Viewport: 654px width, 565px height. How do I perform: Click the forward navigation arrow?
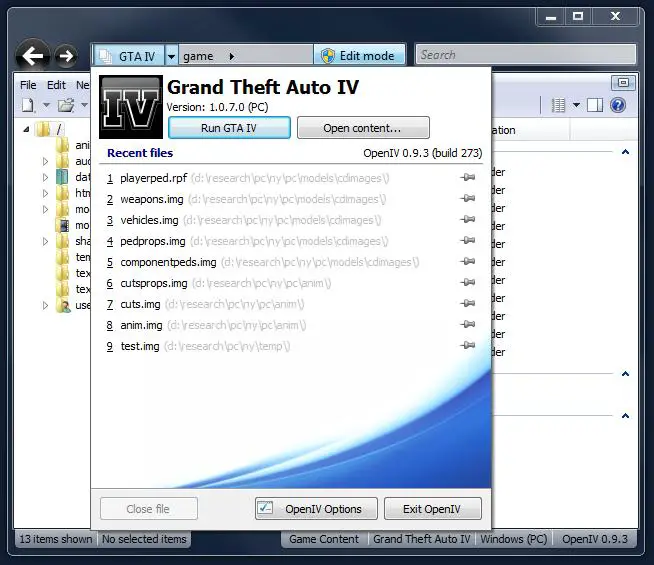click(x=66, y=56)
